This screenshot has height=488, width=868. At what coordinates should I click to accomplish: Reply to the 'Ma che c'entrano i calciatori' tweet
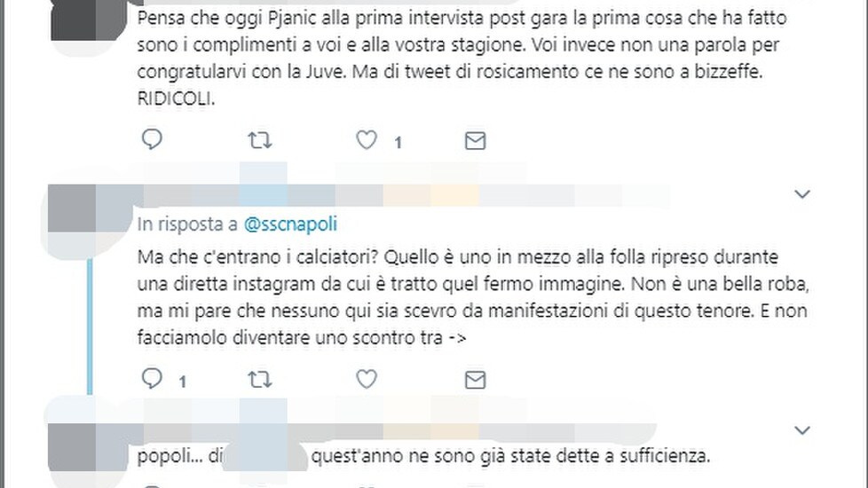pos(152,379)
